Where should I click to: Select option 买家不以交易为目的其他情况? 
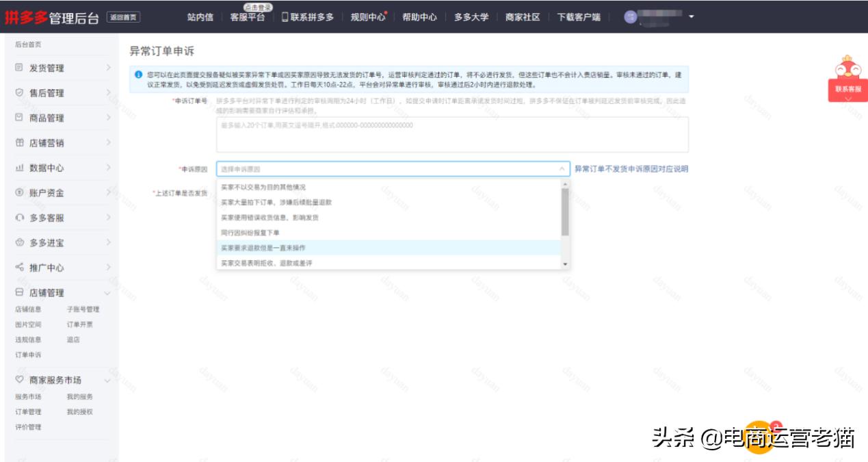tap(389, 187)
